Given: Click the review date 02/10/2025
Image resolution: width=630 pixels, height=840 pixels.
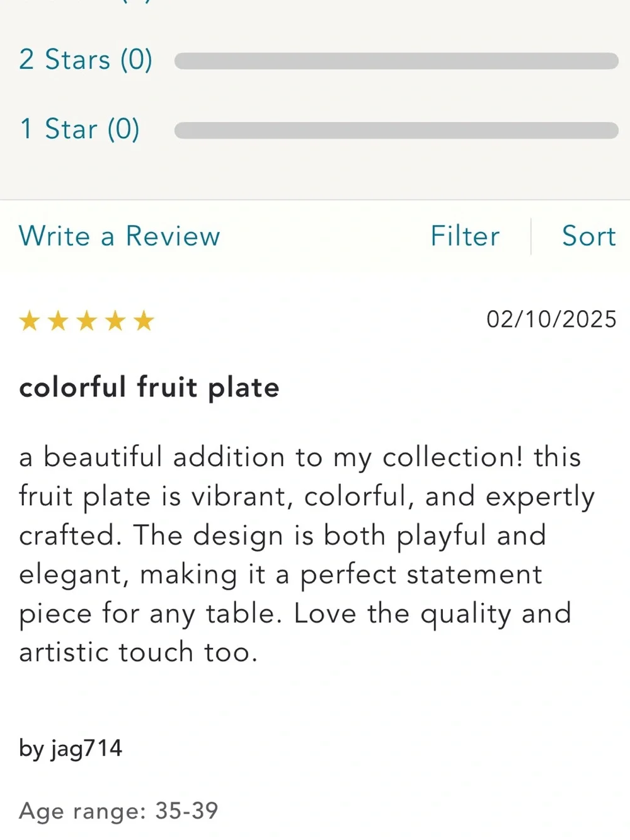Looking at the screenshot, I should (x=551, y=319).
